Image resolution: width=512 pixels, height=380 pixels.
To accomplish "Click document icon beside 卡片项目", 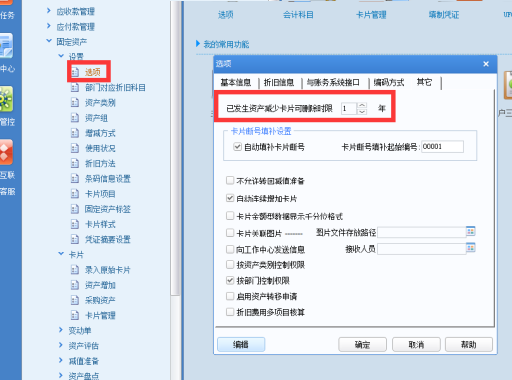I will 75,194.
